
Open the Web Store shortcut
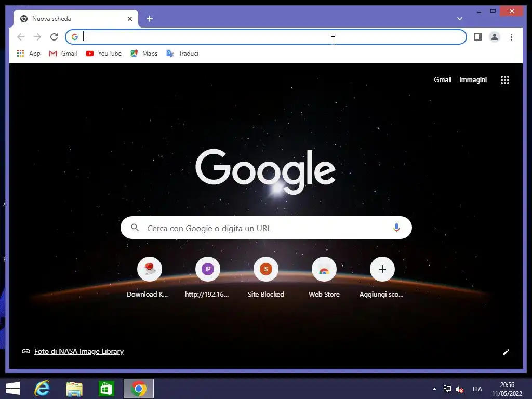[324, 277]
